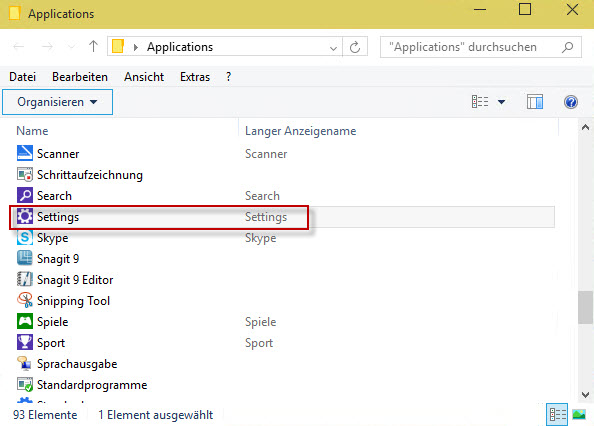Switch to large thumbnails view in status bar

pos(579,415)
